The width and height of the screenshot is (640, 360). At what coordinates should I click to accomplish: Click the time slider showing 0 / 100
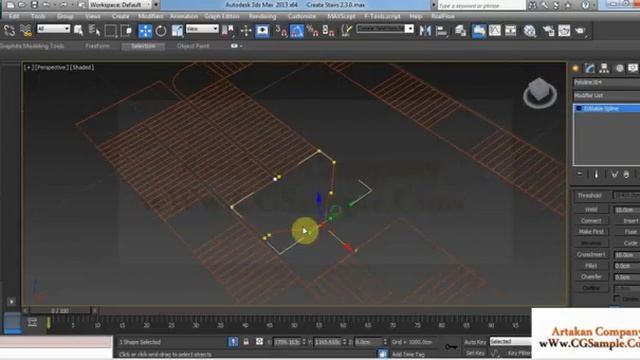(60, 311)
